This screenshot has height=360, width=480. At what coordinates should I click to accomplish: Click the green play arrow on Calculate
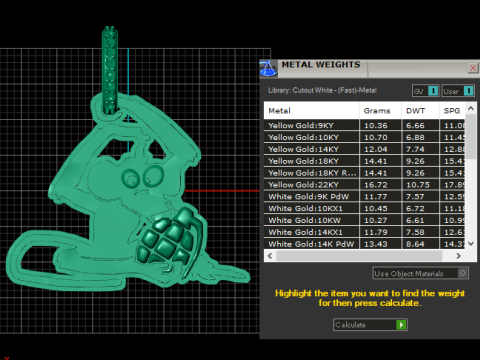401,325
